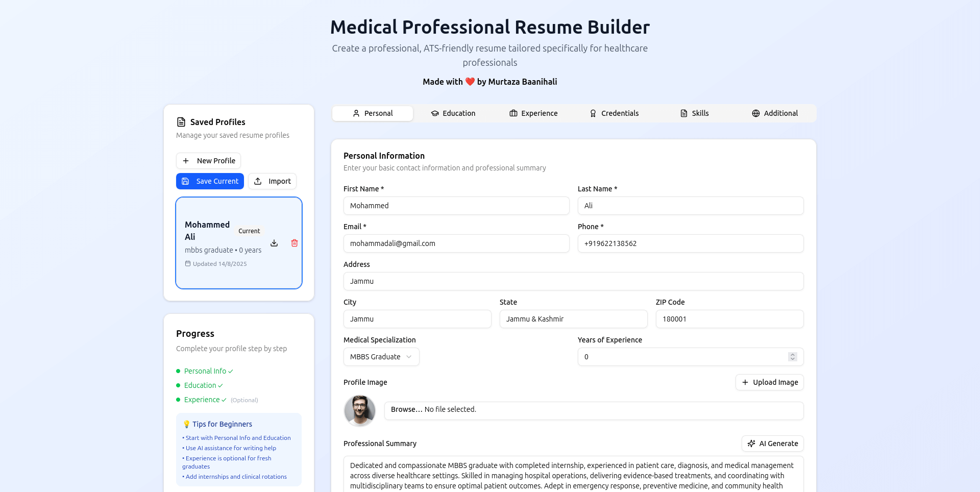Viewport: 980px width, 492px height.
Task: Click the person icon on Personal tab
Action: point(356,113)
